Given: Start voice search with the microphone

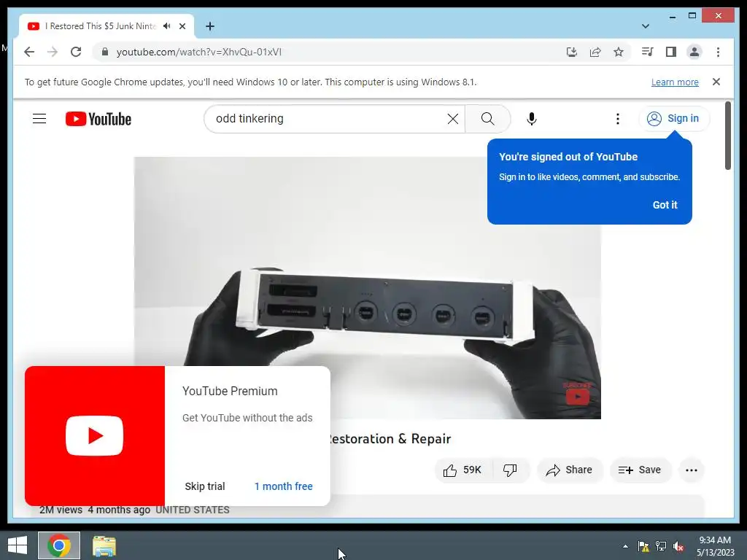Looking at the screenshot, I should [532, 119].
